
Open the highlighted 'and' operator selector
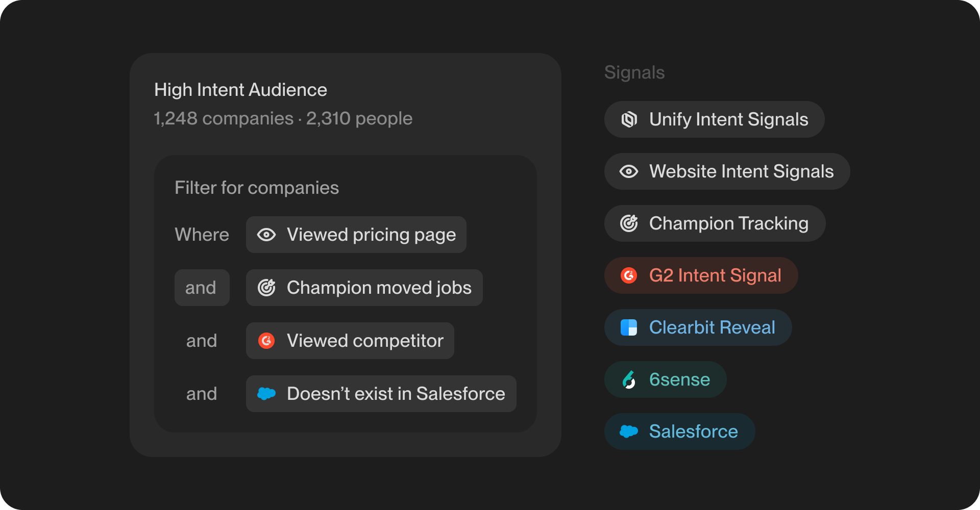click(x=202, y=288)
